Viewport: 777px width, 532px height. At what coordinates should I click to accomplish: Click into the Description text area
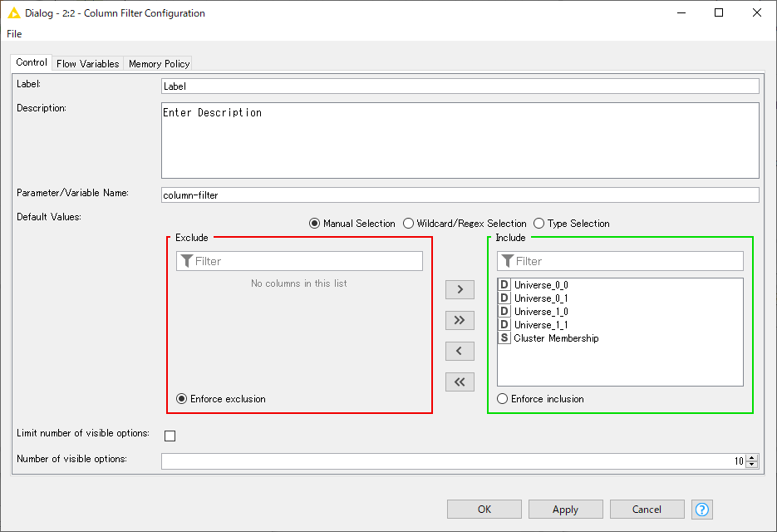(460, 140)
